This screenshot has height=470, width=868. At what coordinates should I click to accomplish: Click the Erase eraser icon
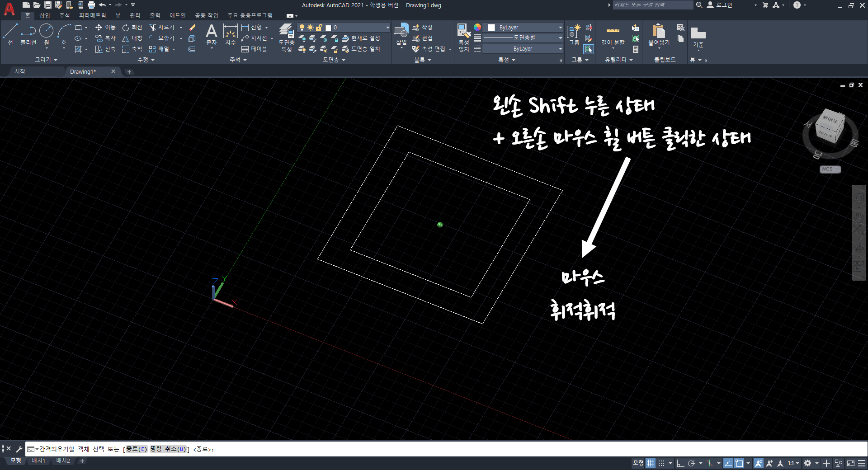pos(192,28)
